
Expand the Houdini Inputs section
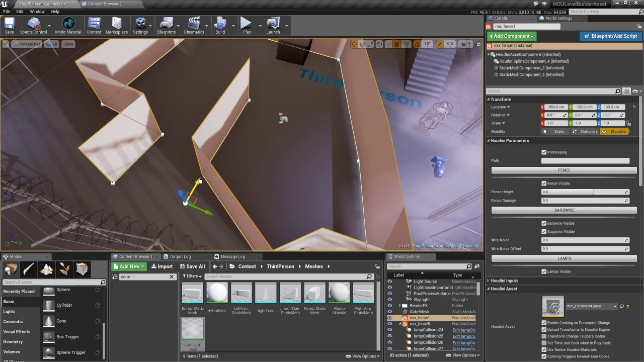(504, 281)
